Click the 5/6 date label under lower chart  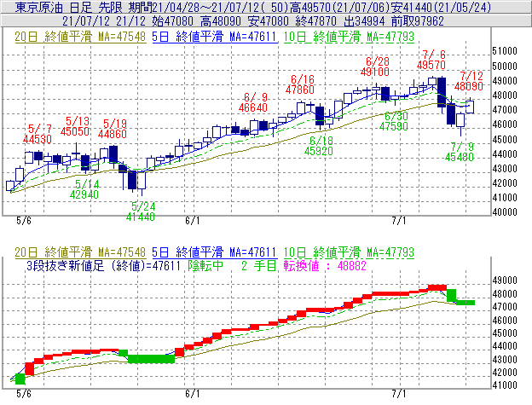(x=24, y=394)
